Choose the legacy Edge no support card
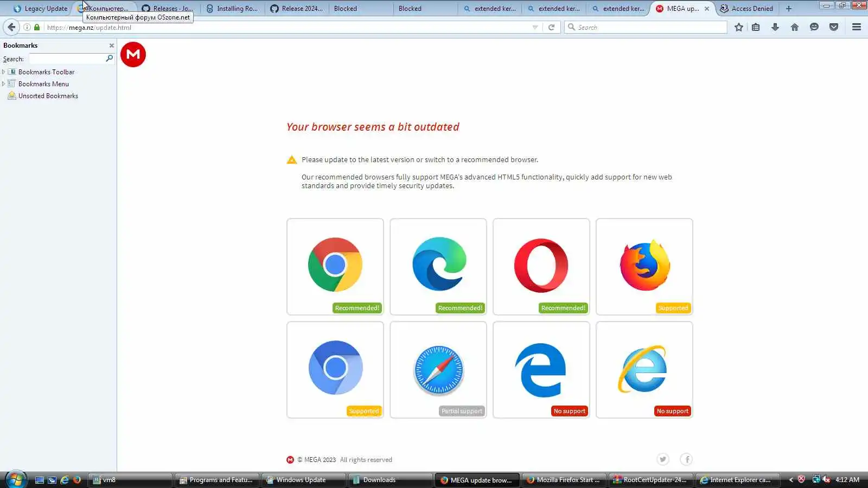The height and width of the screenshot is (488, 868). (x=541, y=370)
